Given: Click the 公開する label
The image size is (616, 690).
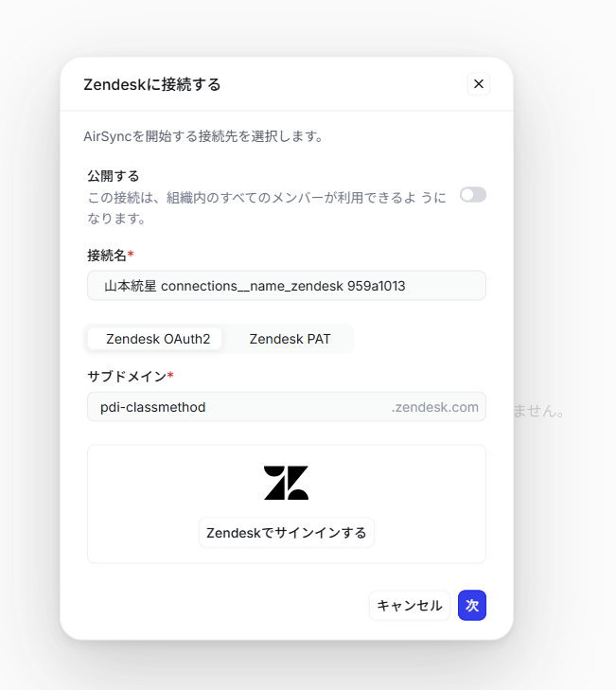Looking at the screenshot, I should click(114, 176).
